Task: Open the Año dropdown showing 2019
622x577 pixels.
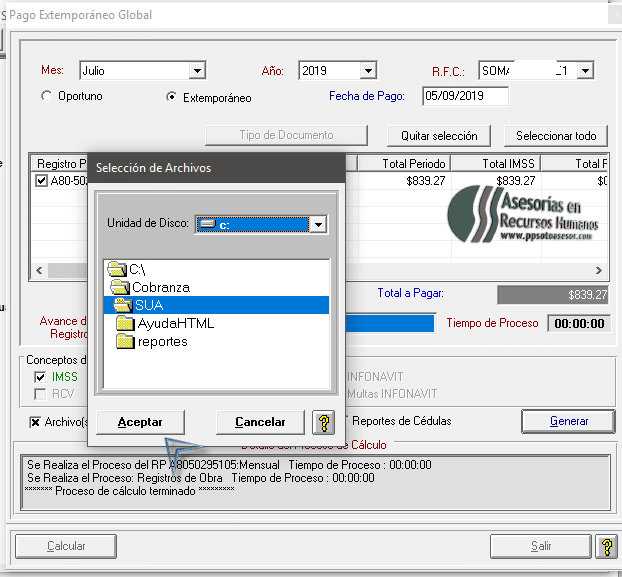Action: coord(368,70)
